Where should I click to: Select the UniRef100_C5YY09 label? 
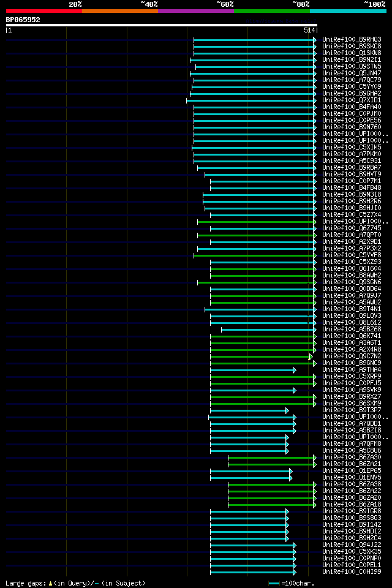tap(352, 86)
